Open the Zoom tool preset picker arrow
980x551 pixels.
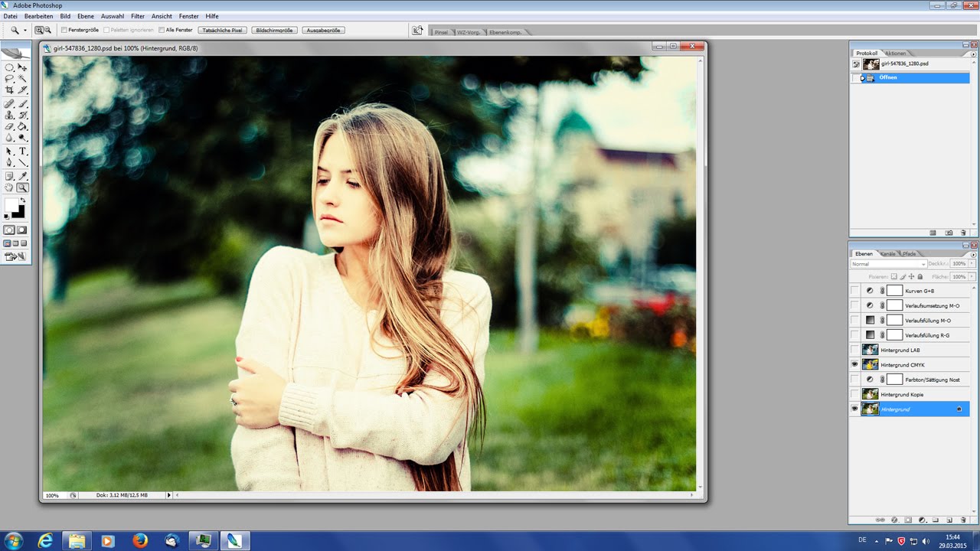pyautogui.click(x=24, y=30)
